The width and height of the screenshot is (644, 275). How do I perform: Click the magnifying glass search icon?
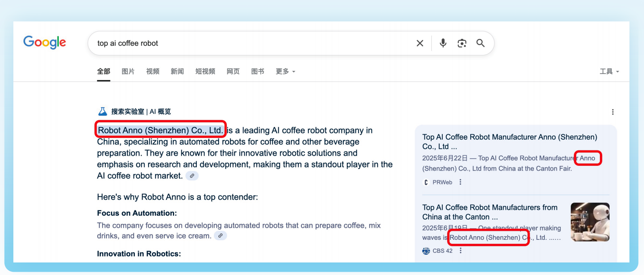click(x=480, y=43)
